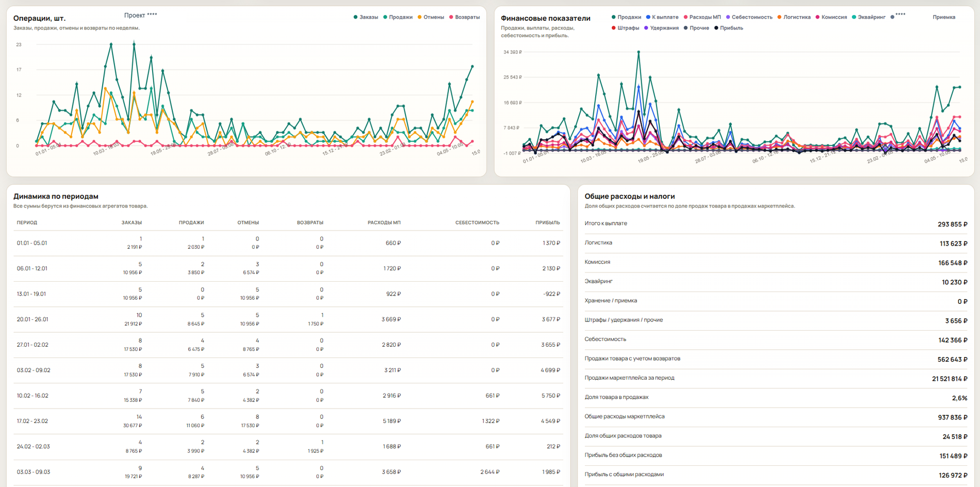
Task: Click the РАСХОДЫ МП column header
Action: click(x=384, y=223)
